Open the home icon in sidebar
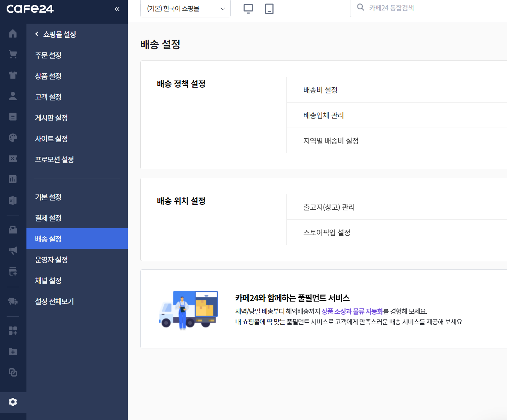Image resolution: width=507 pixels, height=420 pixels. click(x=13, y=33)
